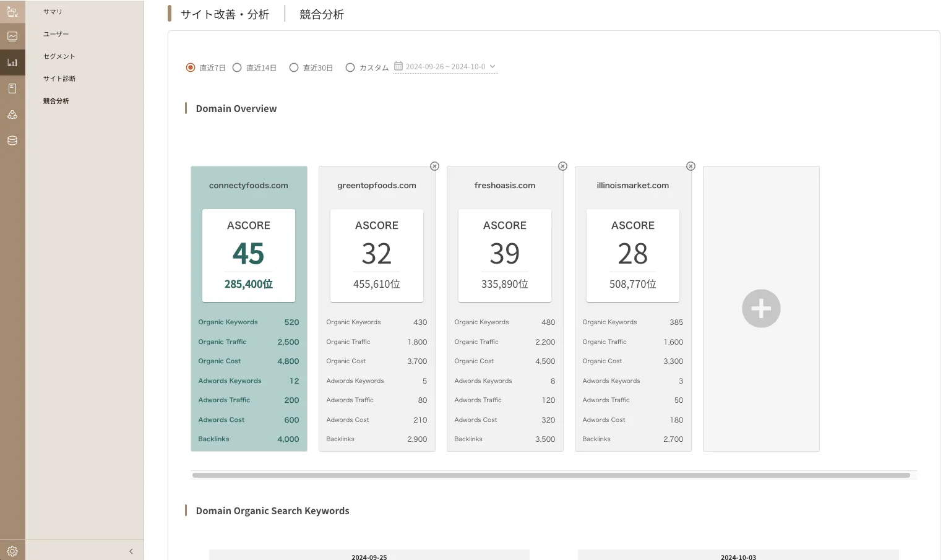Viewport: 951px width, 560px height.
Task: Open the サイト診断 menu item
Action: [x=59, y=79]
